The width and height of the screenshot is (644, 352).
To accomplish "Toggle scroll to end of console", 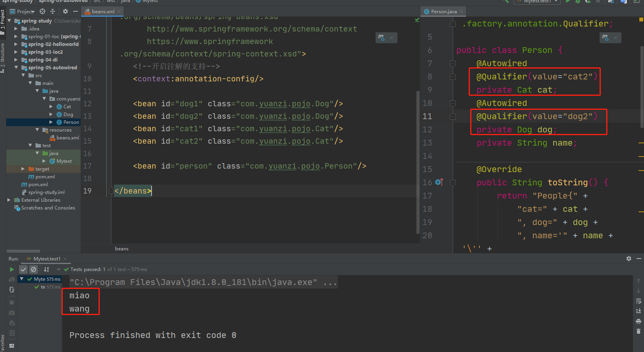I will click(639, 311).
